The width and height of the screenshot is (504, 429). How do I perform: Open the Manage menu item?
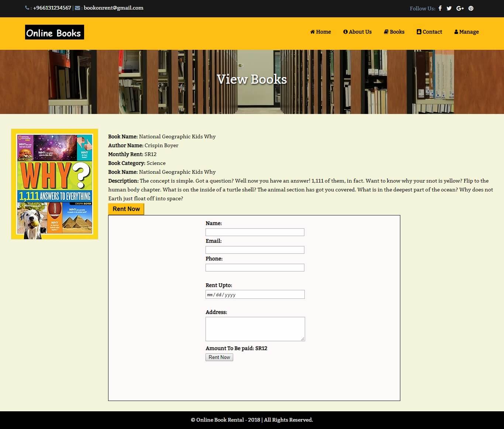tap(467, 32)
